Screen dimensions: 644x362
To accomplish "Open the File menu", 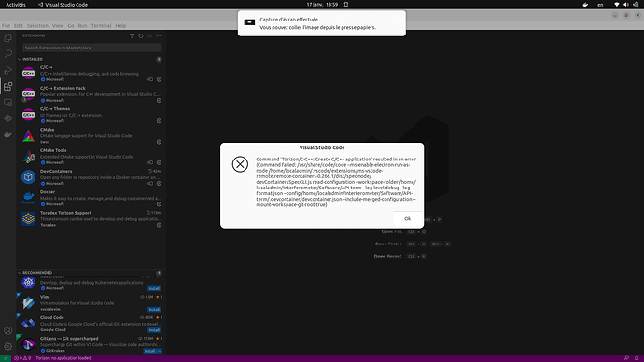I will (6, 25).
